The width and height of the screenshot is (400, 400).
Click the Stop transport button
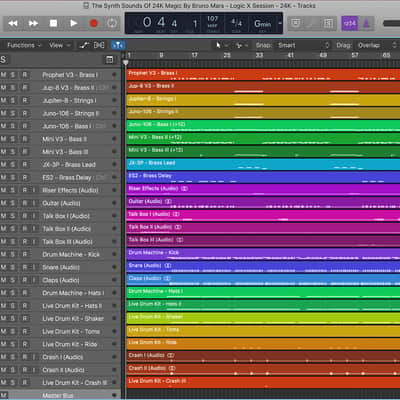[x=53, y=23]
